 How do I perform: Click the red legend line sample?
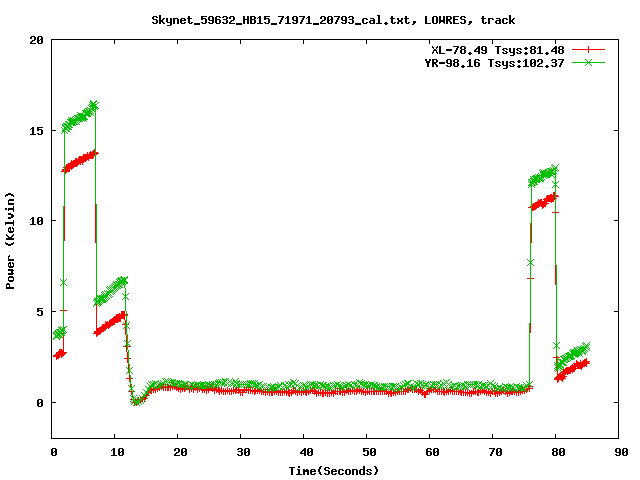tap(588, 50)
